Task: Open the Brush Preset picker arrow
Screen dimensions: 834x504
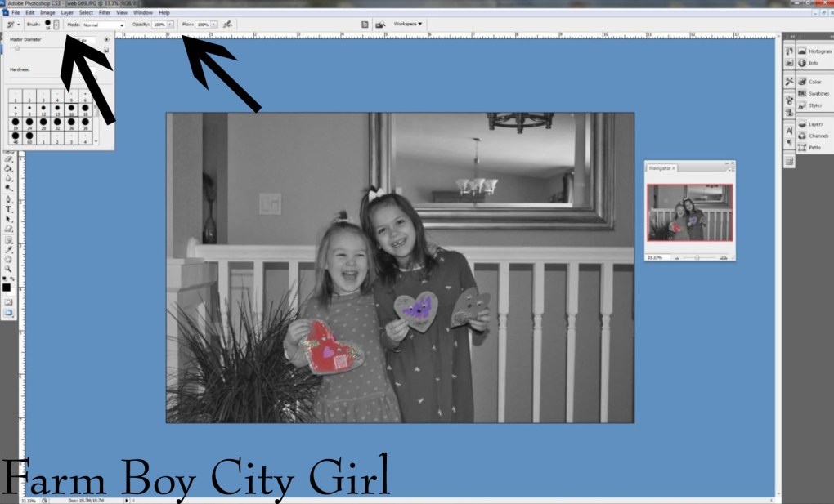Action: (56, 25)
